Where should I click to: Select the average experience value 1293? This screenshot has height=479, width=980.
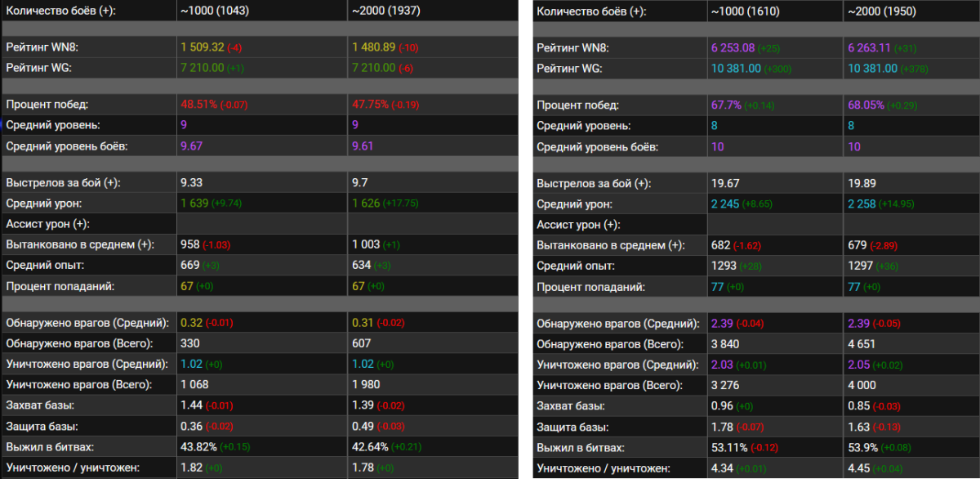click(724, 266)
